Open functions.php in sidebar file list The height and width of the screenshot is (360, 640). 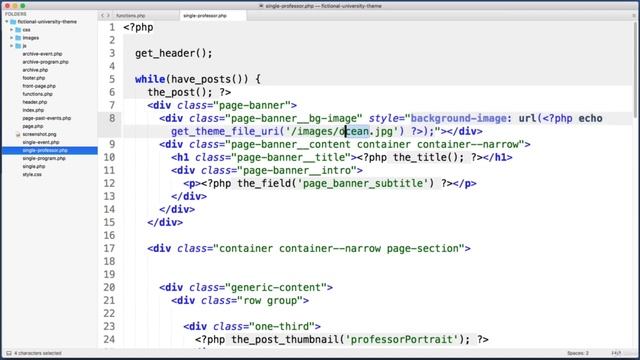click(x=37, y=94)
